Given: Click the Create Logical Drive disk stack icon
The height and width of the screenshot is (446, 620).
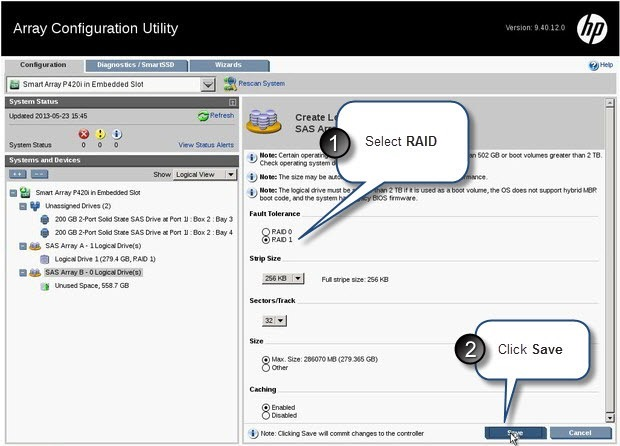Looking at the screenshot, I should click(x=264, y=121).
